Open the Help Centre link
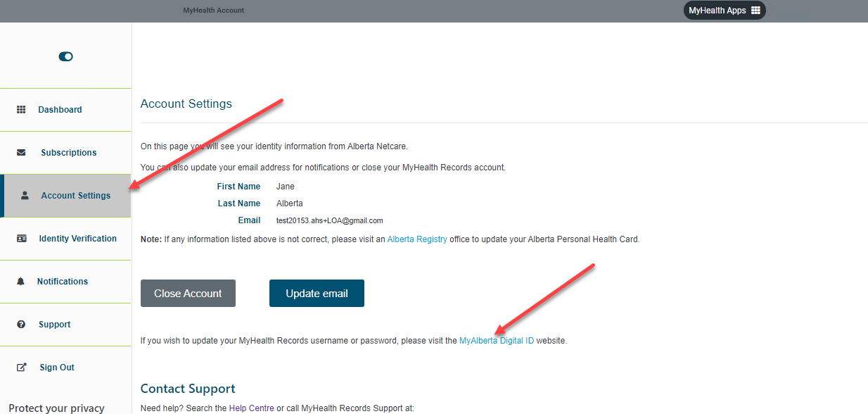The height and width of the screenshot is (414, 868). [x=250, y=408]
